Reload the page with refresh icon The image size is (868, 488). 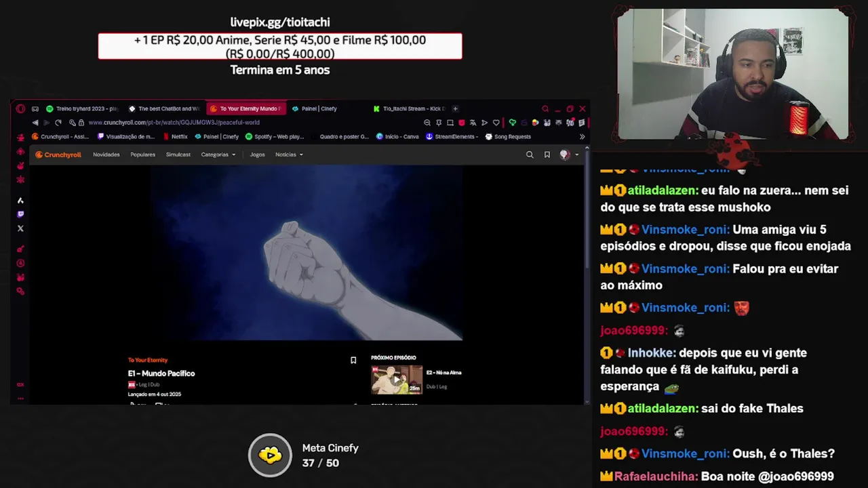[58, 123]
